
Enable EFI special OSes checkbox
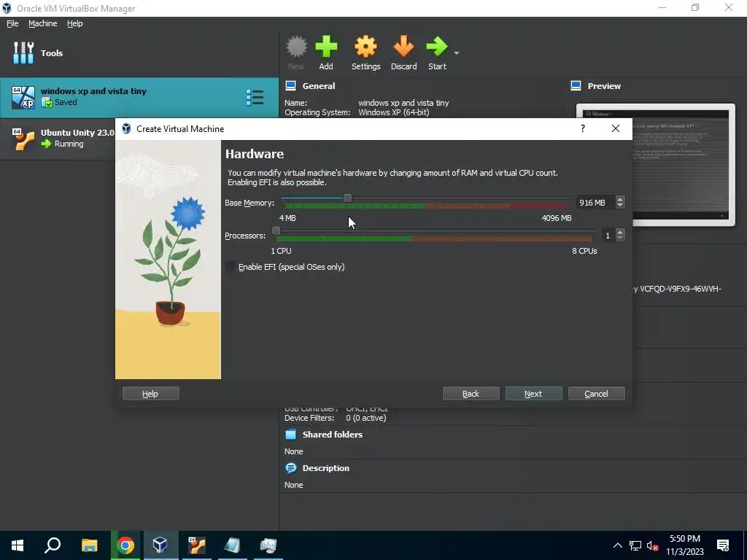231,267
